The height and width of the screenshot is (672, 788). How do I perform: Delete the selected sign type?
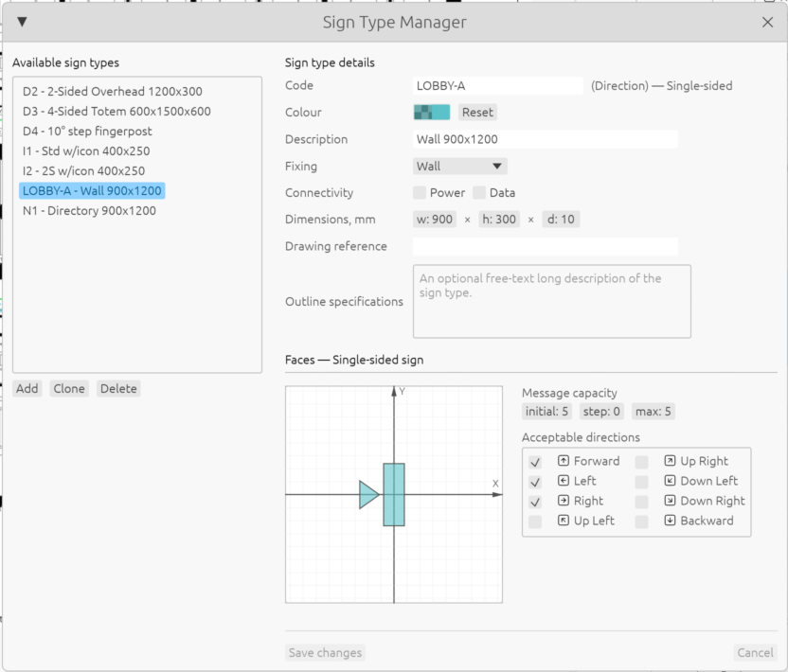[118, 388]
